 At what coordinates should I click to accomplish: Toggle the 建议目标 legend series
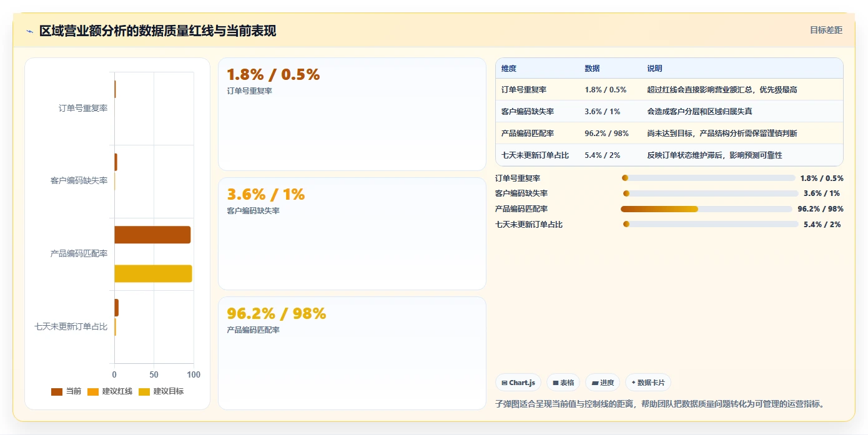tap(161, 391)
